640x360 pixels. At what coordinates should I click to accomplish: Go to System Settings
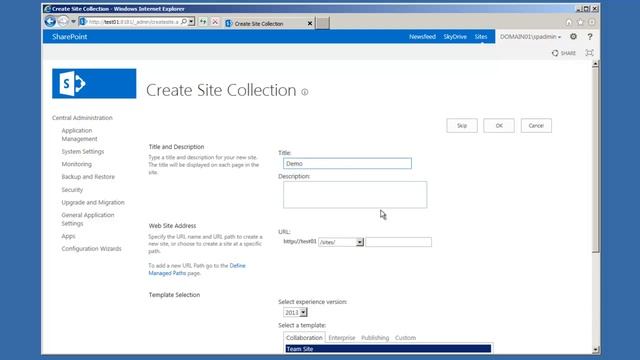(83, 151)
